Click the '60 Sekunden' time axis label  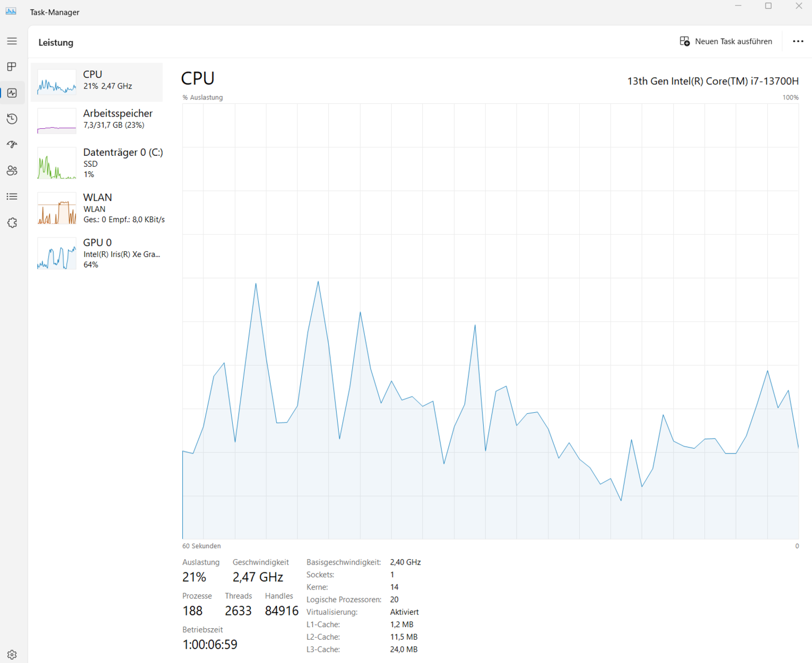click(202, 546)
